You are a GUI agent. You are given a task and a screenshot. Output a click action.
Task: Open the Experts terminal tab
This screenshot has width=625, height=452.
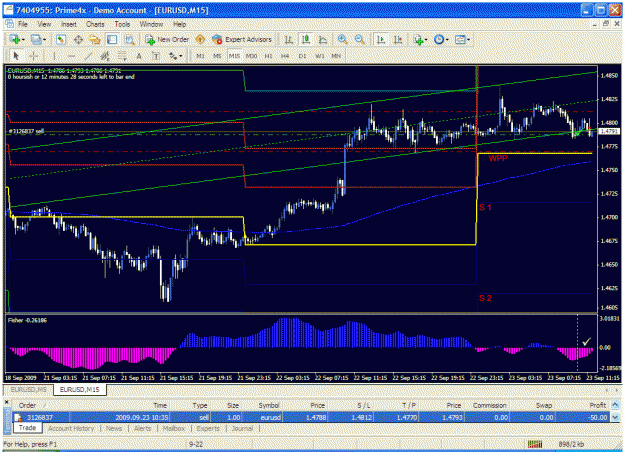(208, 428)
